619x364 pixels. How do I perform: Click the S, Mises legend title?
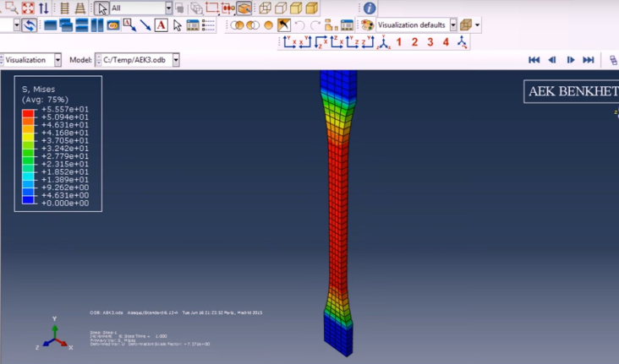point(40,90)
